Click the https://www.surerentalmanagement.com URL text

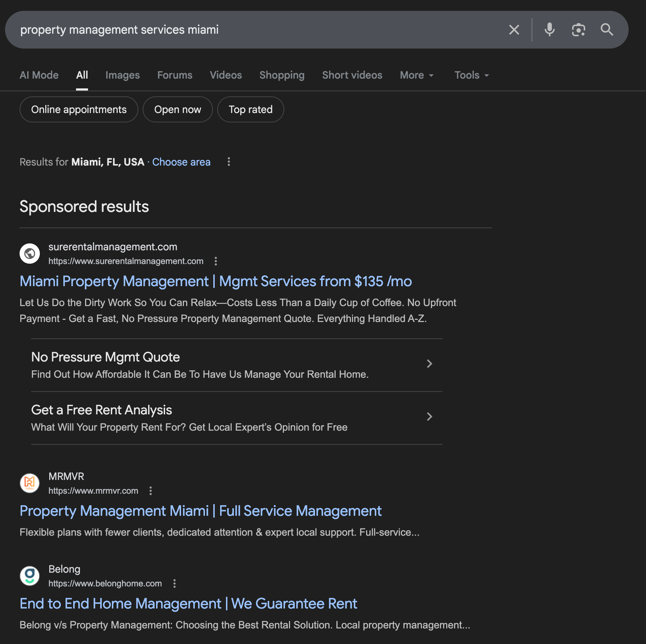tap(126, 261)
